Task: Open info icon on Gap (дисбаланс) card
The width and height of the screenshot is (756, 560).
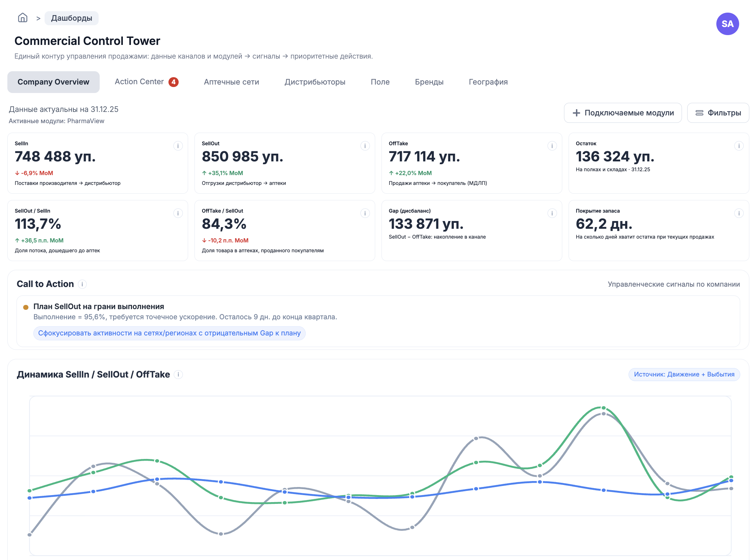Action: [x=552, y=213]
